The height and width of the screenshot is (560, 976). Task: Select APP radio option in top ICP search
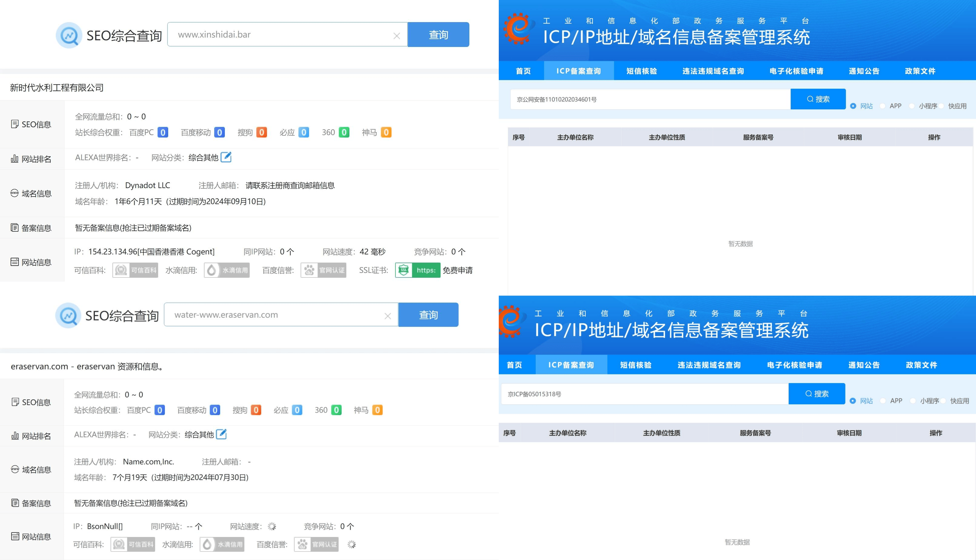[883, 106]
